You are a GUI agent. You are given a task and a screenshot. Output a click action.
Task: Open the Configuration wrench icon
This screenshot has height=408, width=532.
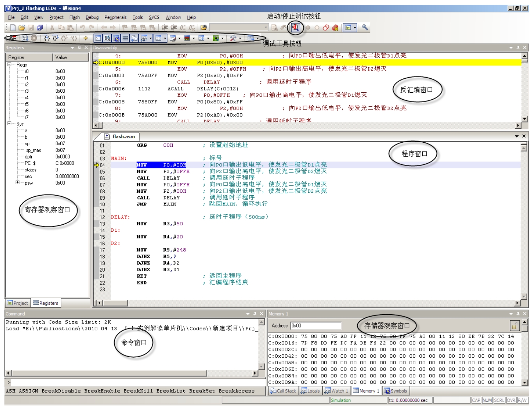point(365,28)
